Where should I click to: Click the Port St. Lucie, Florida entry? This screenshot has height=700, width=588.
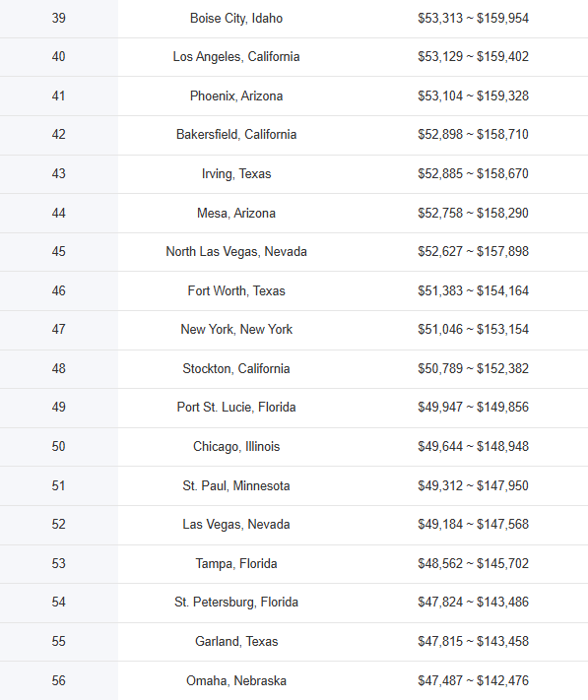[236, 408]
